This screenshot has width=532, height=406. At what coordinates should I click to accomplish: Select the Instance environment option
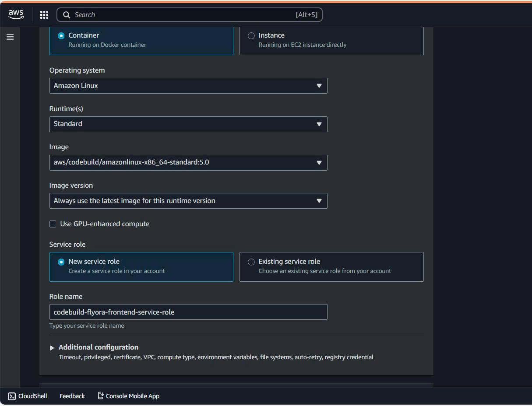tap(252, 35)
